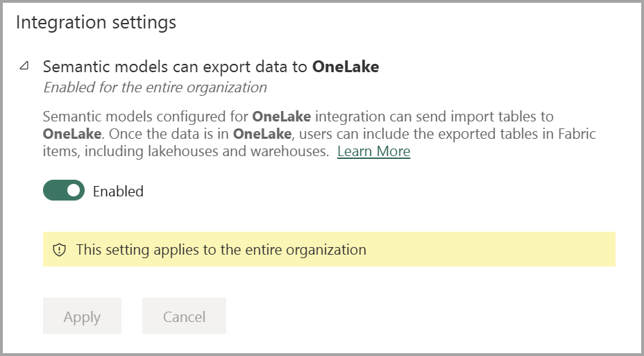644x356 pixels.
Task: Toggle off the Enabled switch
Action: point(63,191)
